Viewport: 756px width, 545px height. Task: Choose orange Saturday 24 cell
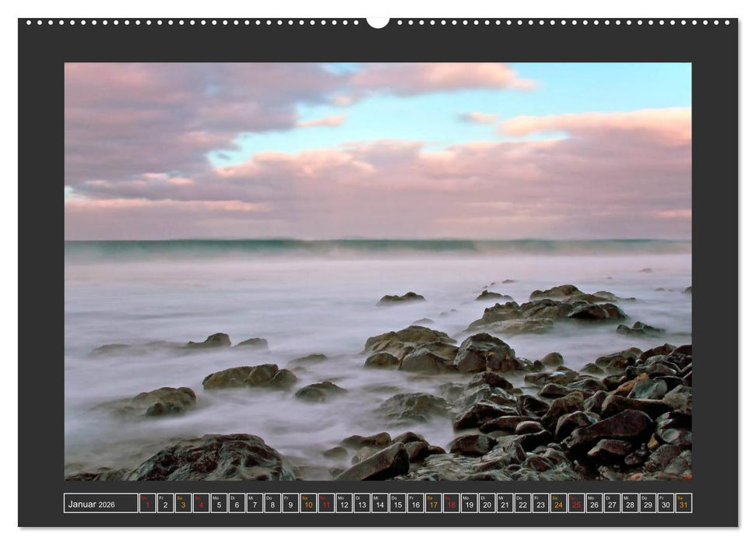coord(559,504)
